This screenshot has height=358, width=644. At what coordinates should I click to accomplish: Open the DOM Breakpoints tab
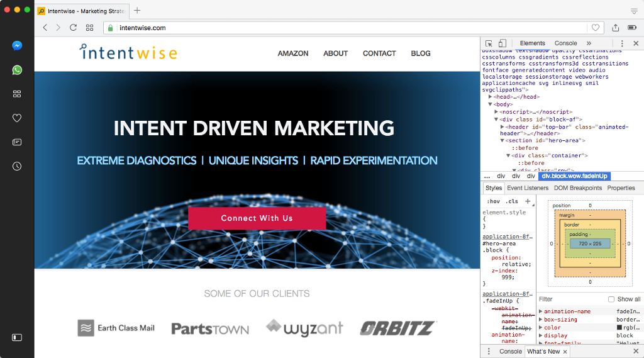pyautogui.click(x=578, y=188)
